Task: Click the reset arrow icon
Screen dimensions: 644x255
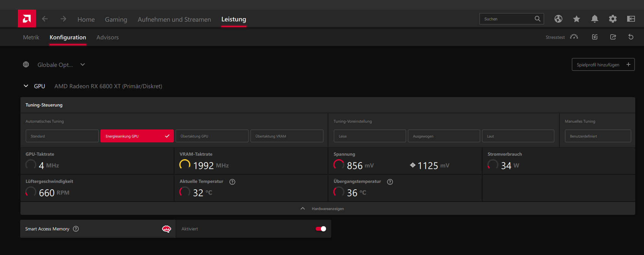Action: point(631,37)
